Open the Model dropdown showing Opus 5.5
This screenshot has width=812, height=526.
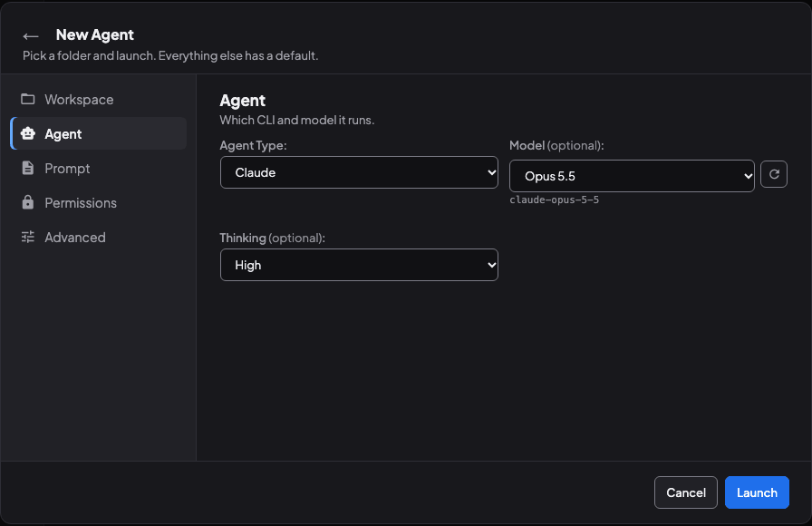[632, 176]
